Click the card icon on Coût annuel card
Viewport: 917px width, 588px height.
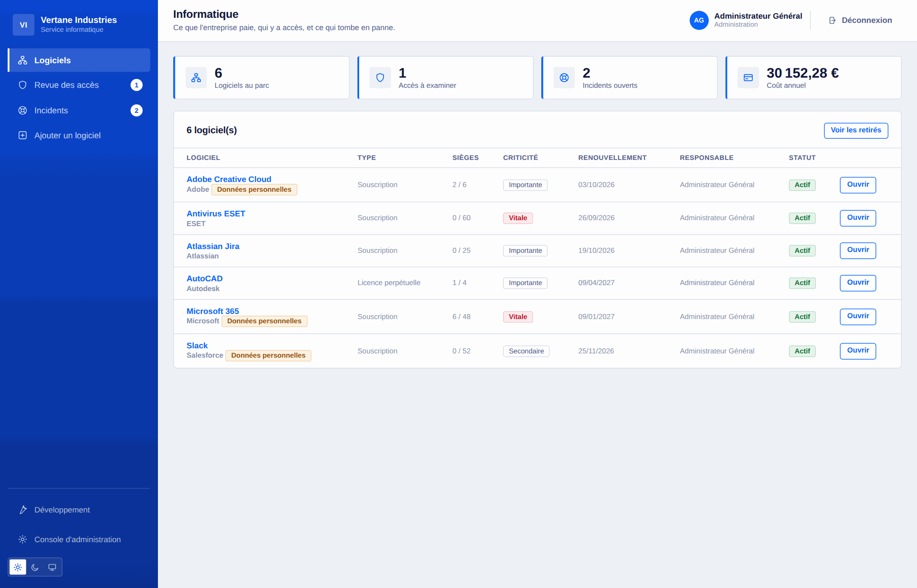tap(748, 78)
